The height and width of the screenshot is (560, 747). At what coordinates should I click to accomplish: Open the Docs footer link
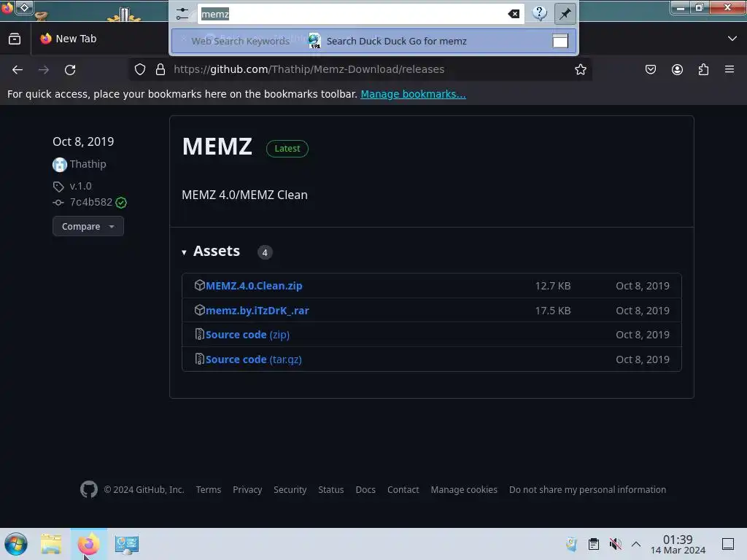[x=365, y=489]
